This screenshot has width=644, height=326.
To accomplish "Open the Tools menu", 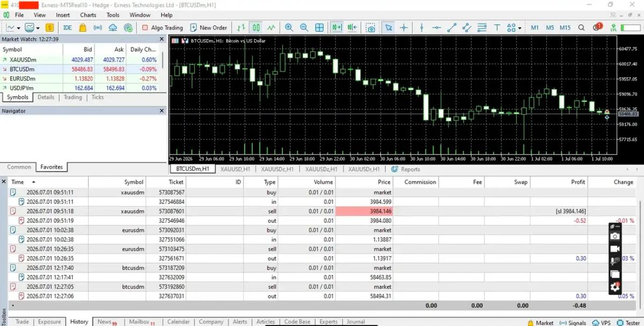I will (x=113, y=15).
